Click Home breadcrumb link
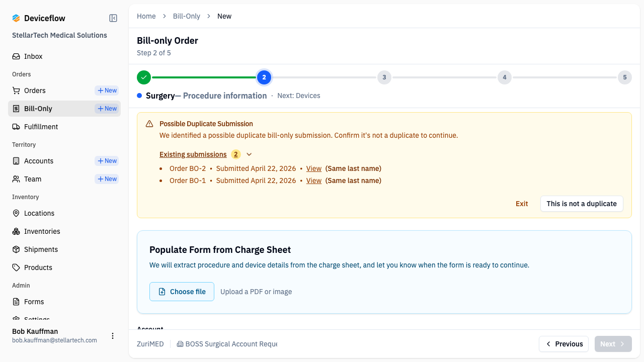 coord(146,16)
